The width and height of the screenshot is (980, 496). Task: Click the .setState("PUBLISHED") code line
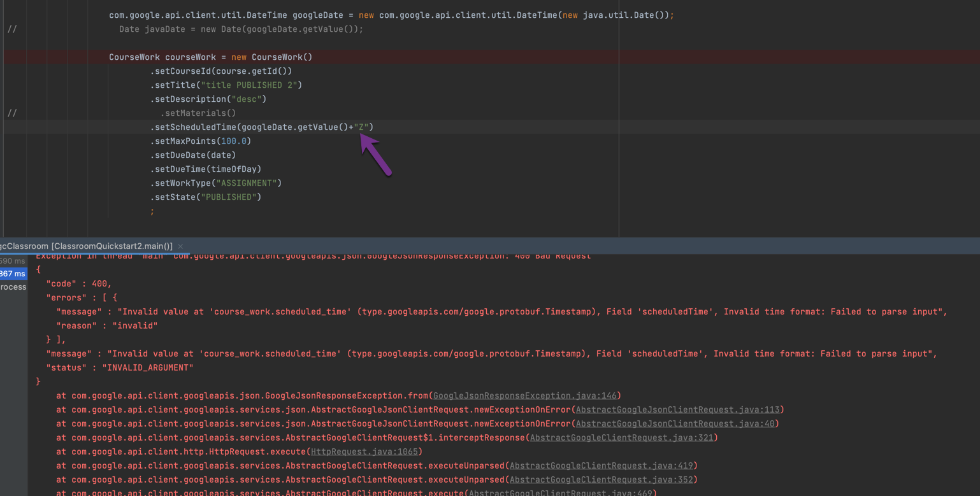click(x=206, y=197)
